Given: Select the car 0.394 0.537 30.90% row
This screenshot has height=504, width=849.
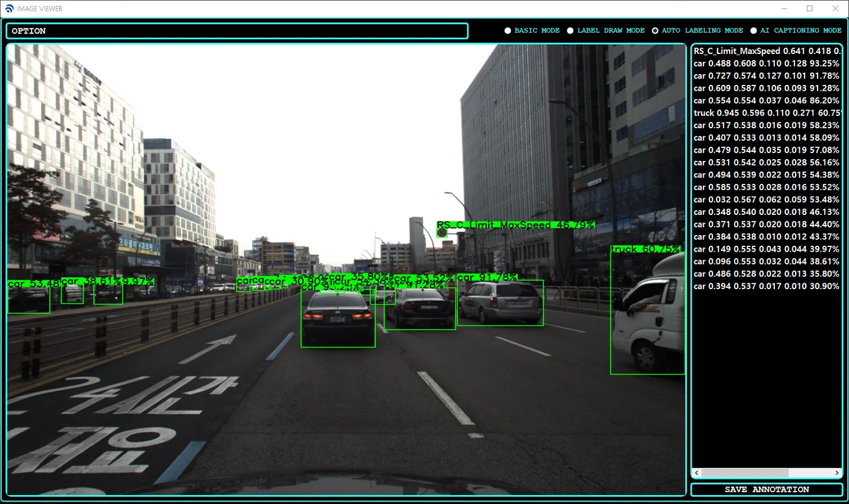Looking at the screenshot, I should tap(767, 286).
